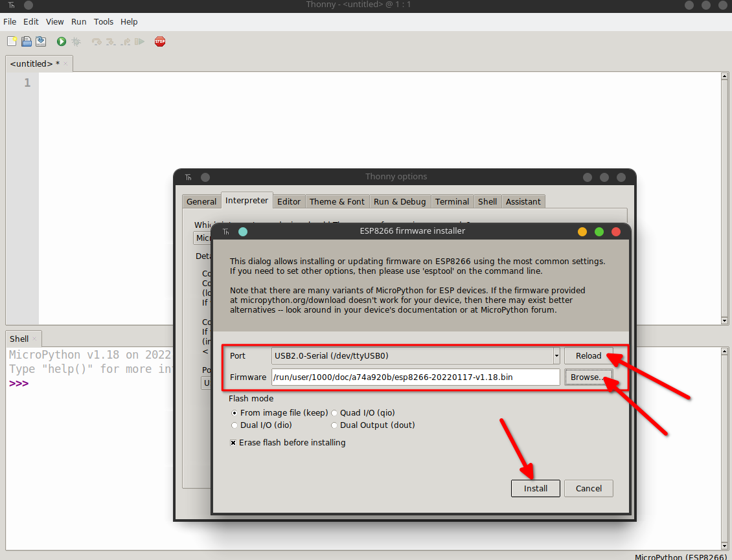Image resolution: width=732 pixels, height=560 pixels.
Task: Open the Run menu
Action: tap(78, 21)
